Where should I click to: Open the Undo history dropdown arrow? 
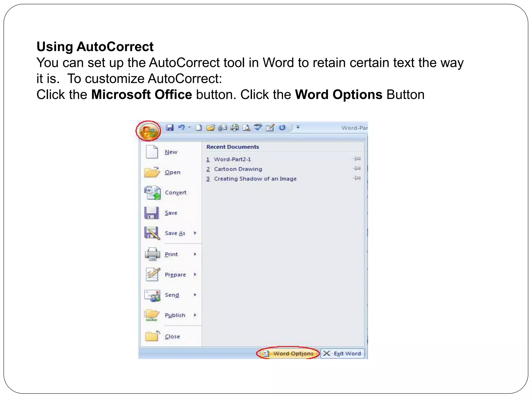[189, 127]
